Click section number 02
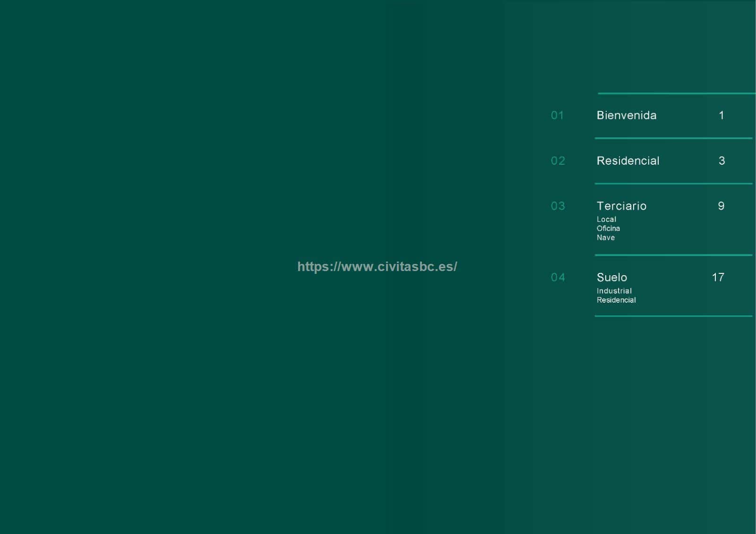This screenshot has height=534, width=756. point(558,161)
